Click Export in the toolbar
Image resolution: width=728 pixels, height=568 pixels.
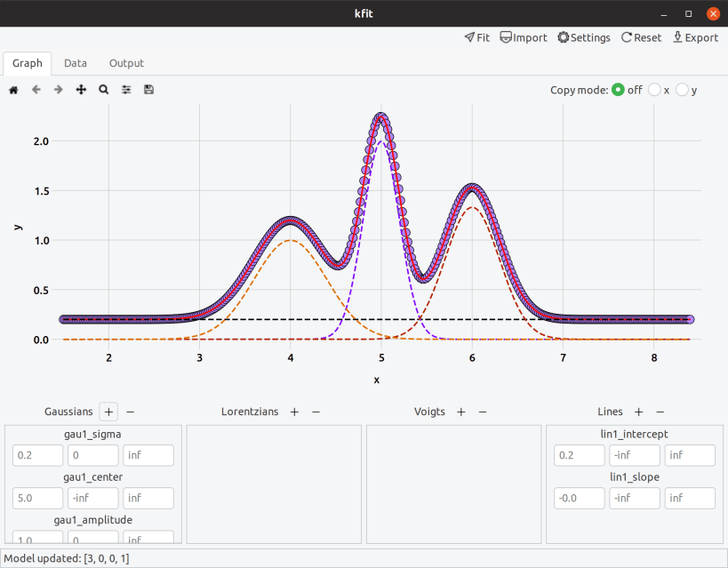point(695,37)
